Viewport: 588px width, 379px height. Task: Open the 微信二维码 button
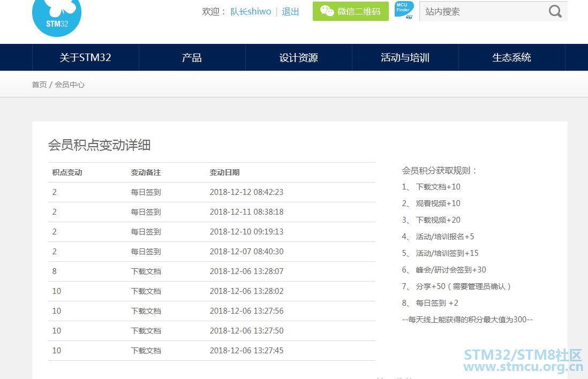pyautogui.click(x=351, y=11)
